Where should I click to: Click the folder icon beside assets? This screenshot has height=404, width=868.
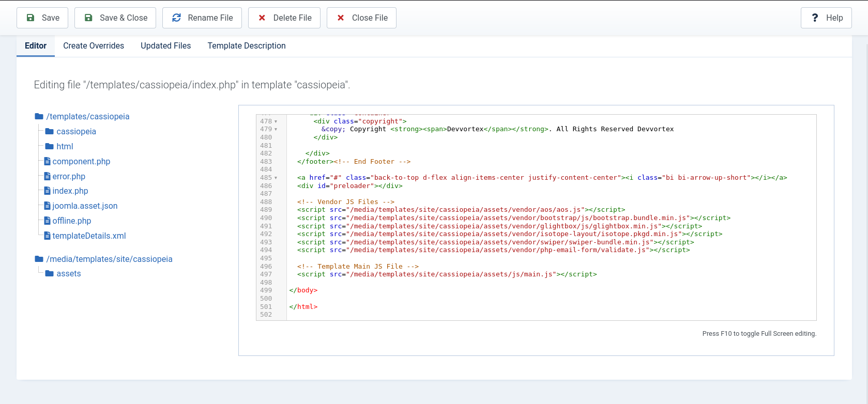50,274
